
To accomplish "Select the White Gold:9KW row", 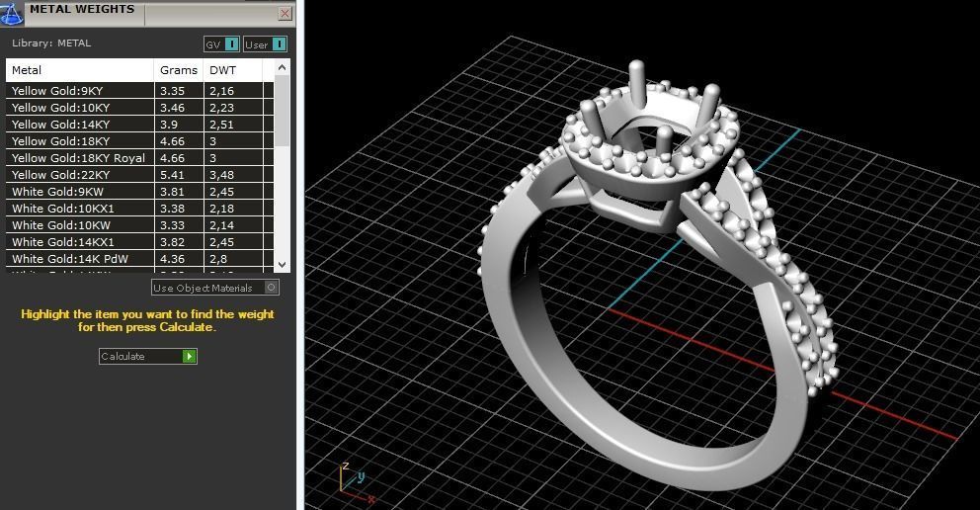I will 140,192.
